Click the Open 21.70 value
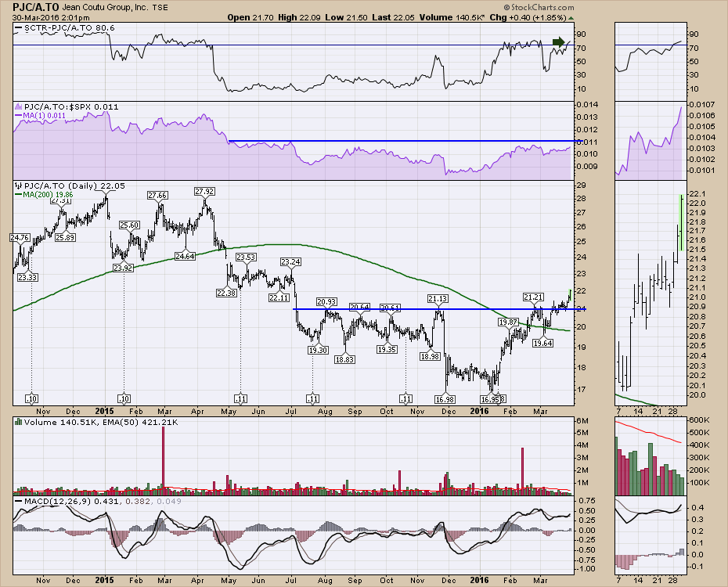This screenshot has height=587, width=728. (251, 18)
